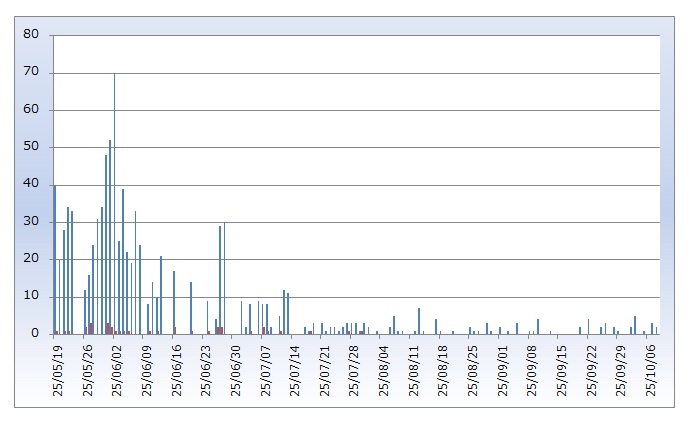Select the y-axis label 70
Viewport: 691px width, 422px height.
[x=32, y=72]
